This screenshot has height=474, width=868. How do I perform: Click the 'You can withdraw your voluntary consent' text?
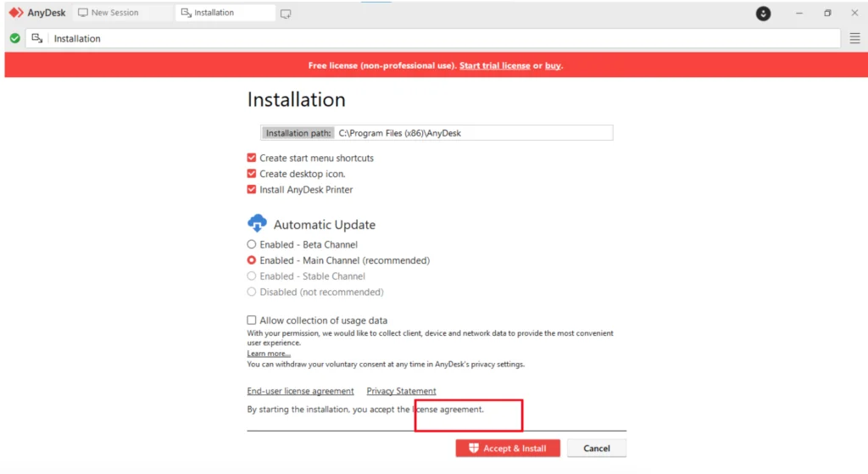click(x=386, y=365)
